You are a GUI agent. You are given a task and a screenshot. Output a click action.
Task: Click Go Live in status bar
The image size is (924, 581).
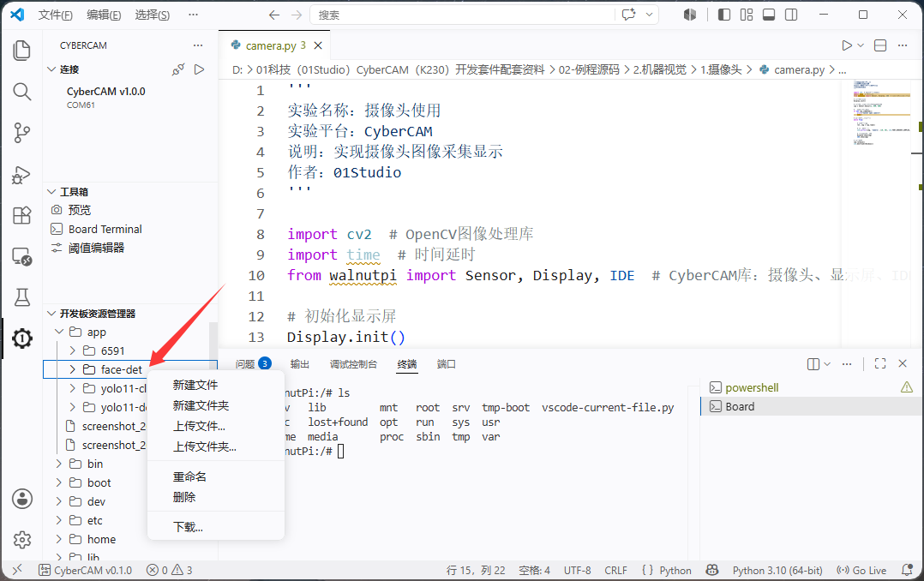click(861, 571)
